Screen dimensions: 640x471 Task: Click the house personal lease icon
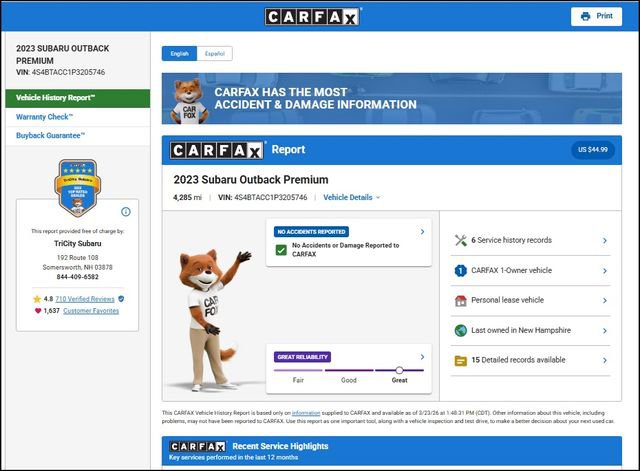pyautogui.click(x=460, y=300)
